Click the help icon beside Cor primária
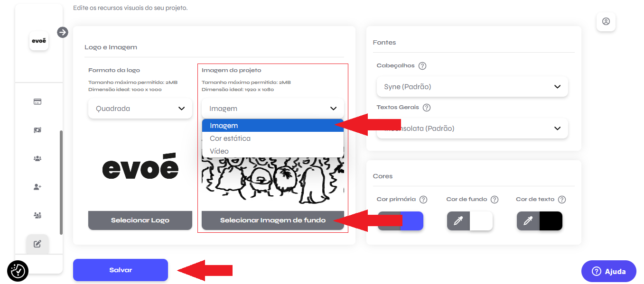 (423, 200)
